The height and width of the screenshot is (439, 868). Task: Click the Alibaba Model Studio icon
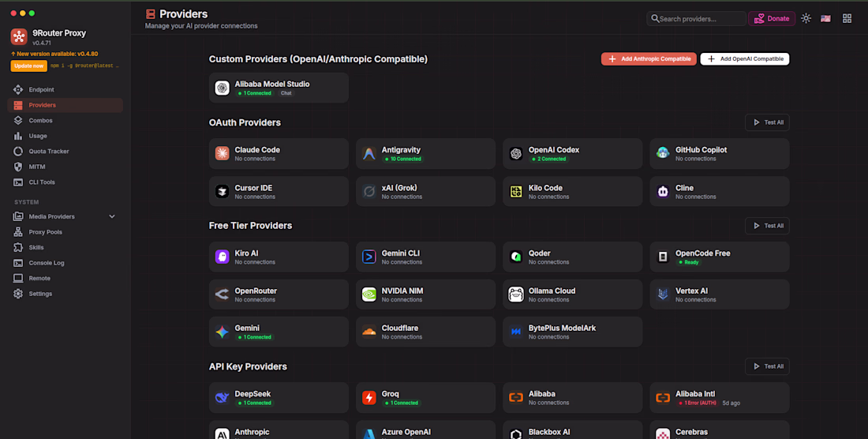tap(222, 88)
